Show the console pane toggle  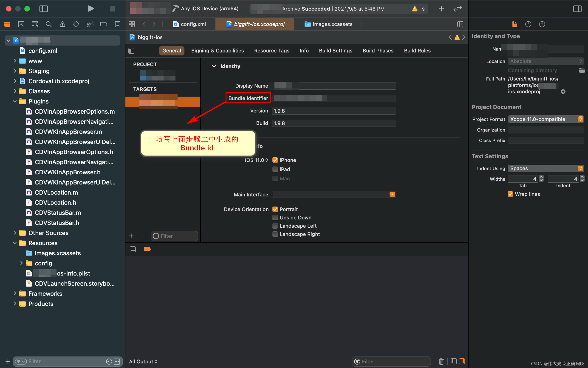tap(462, 361)
